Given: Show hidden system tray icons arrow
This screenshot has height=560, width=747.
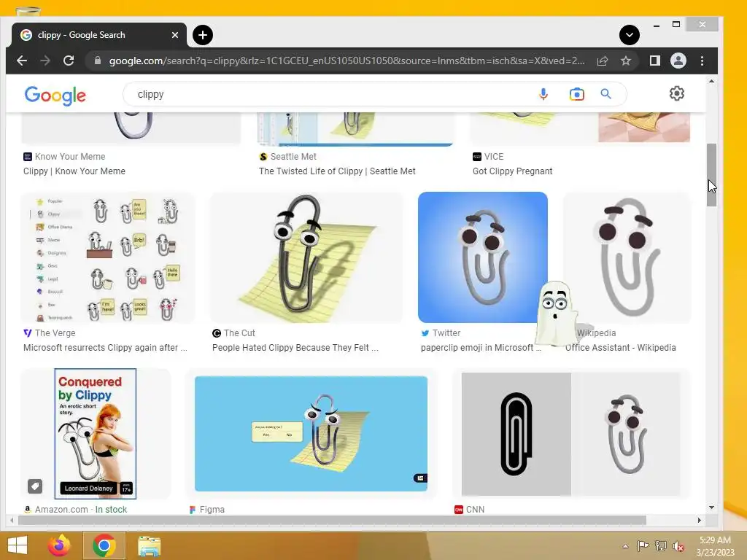Looking at the screenshot, I should [625, 546].
